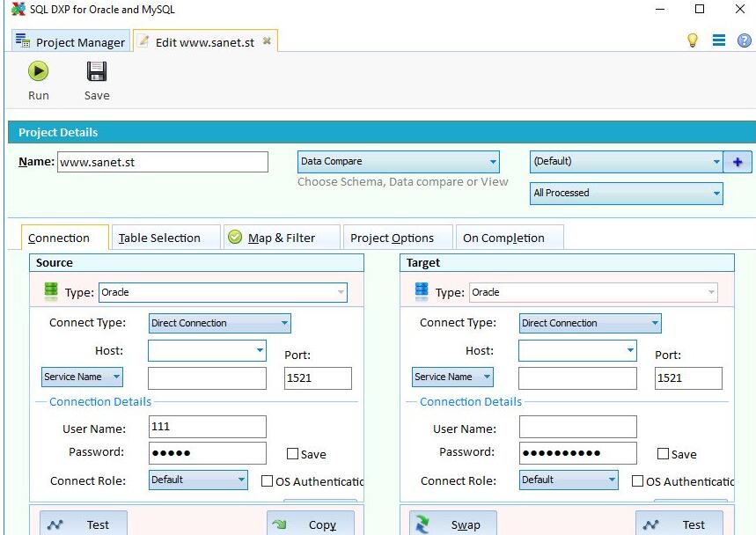This screenshot has height=535, width=756.
Task: Open Source database Type dropdown
Action: tap(223, 292)
